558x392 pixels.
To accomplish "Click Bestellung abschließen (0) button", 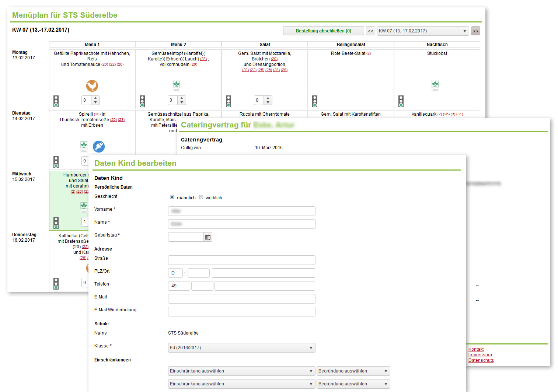I will pos(323,31).
